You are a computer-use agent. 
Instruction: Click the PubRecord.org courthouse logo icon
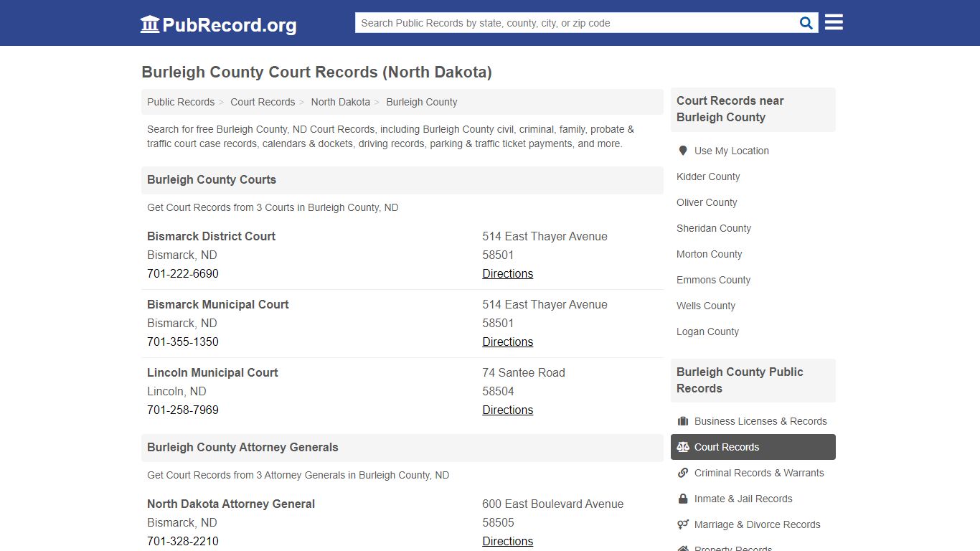click(x=150, y=24)
